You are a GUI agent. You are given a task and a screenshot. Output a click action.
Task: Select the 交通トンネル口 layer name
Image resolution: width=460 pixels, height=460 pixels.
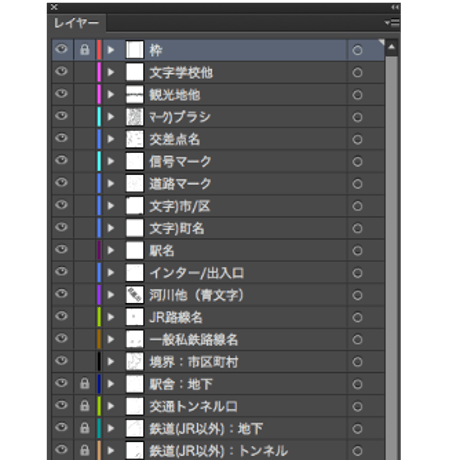pos(193,407)
